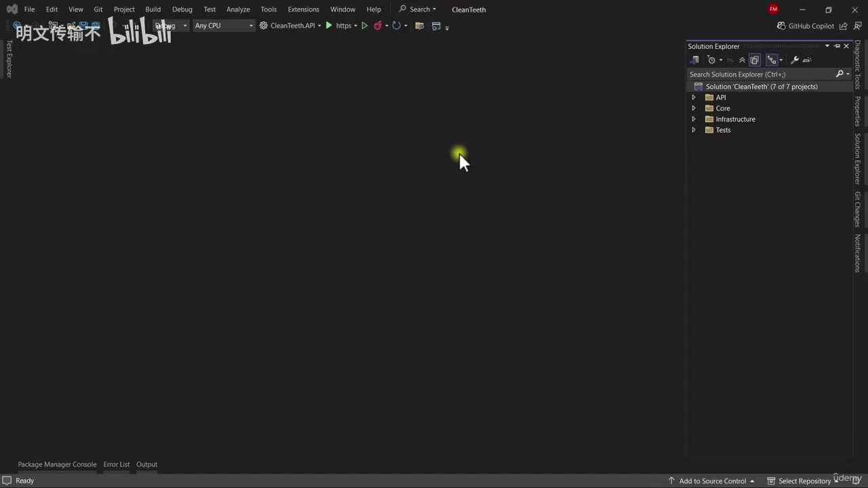Screen dimensions: 868x488
Task: Click the Solution Explorer search magnifier icon
Action: 840,74
